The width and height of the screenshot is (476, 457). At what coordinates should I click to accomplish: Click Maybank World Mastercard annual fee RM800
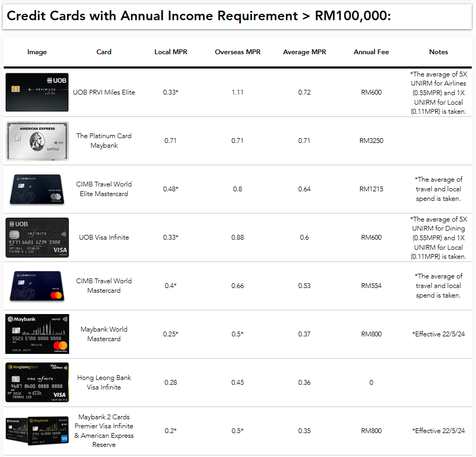pyautogui.click(x=371, y=334)
